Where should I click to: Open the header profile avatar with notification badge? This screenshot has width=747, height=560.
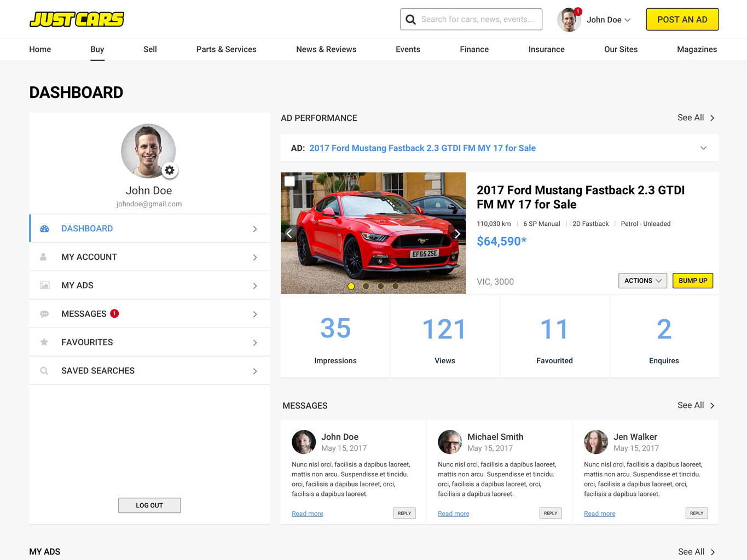(569, 20)
